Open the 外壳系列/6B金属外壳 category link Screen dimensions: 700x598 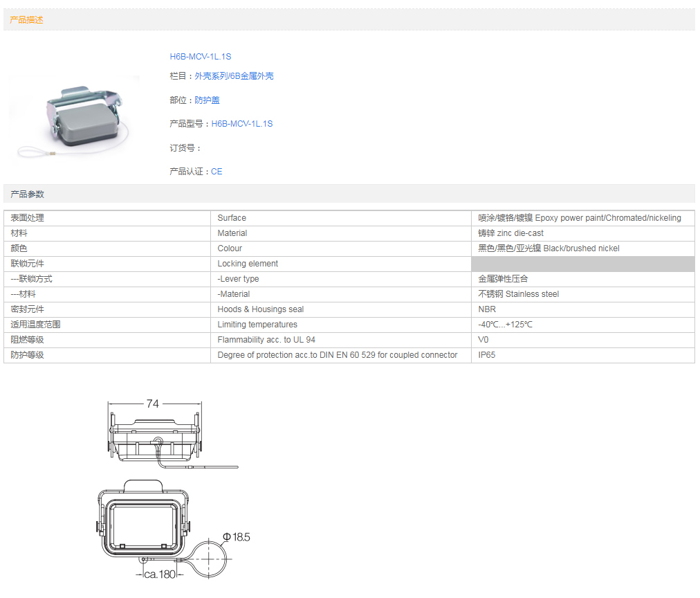pos(234,76)
